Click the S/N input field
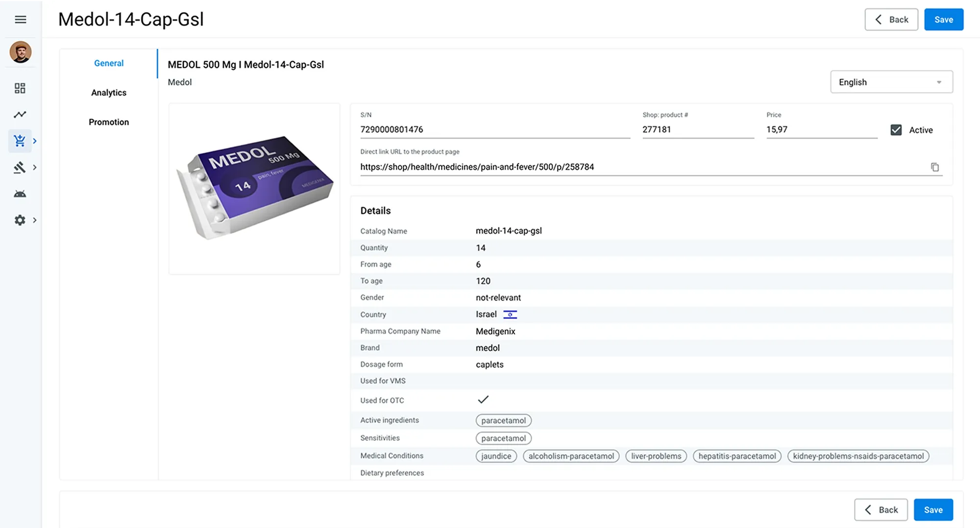 (495, 130)
